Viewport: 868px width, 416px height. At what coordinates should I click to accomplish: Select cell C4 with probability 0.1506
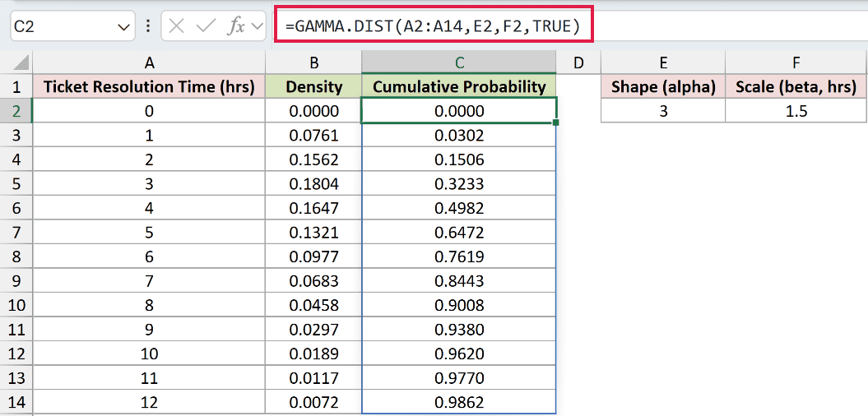459,159
